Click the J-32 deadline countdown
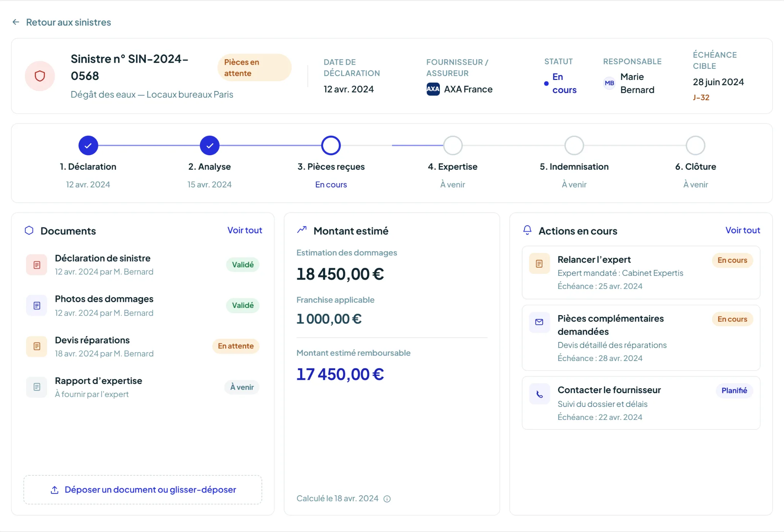This screenshot has height=532, width=784. (701, 98)
